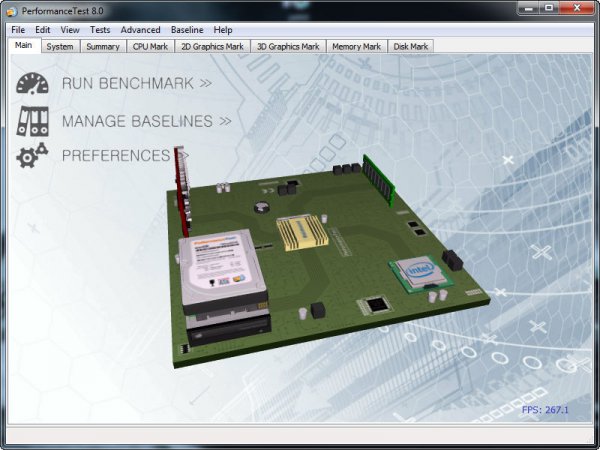Viewport: 600px width, 450px height.
Task: Click the FPS: 267.1 readout
Action: coord(545,410)
